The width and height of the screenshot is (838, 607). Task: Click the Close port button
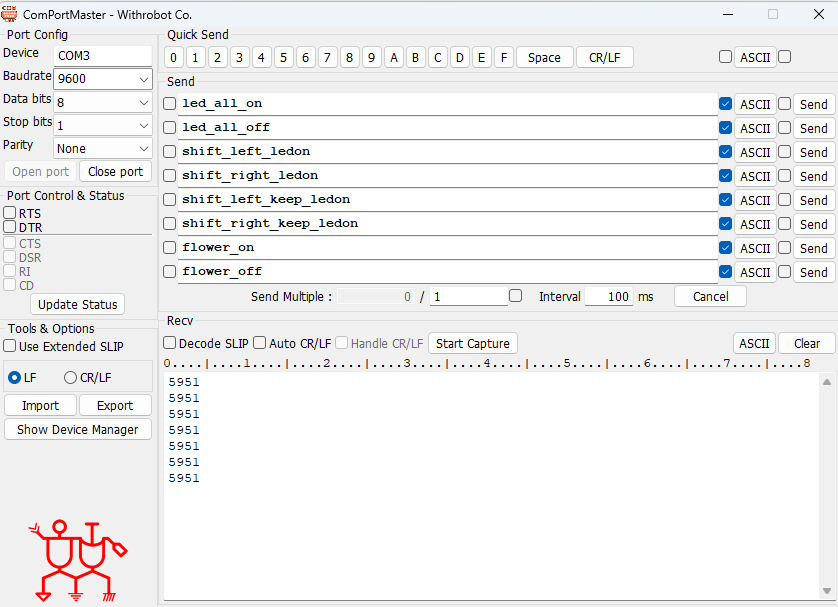(x=115, y=172)
